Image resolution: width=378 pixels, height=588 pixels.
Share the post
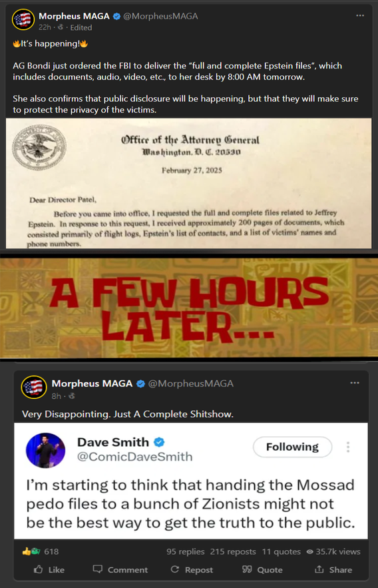pyautogui.click(x=333, y=569)
